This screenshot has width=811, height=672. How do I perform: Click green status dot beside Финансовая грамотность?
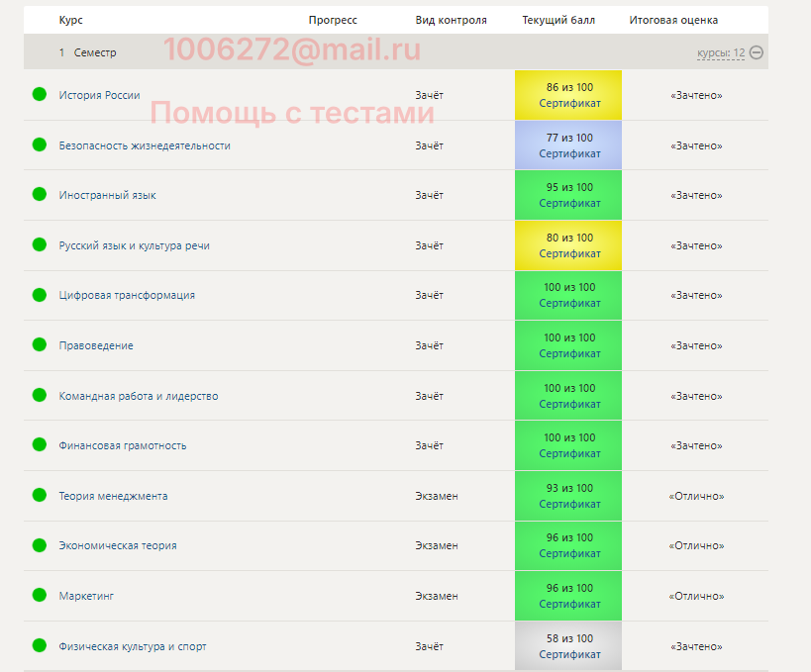coord(40,444)
